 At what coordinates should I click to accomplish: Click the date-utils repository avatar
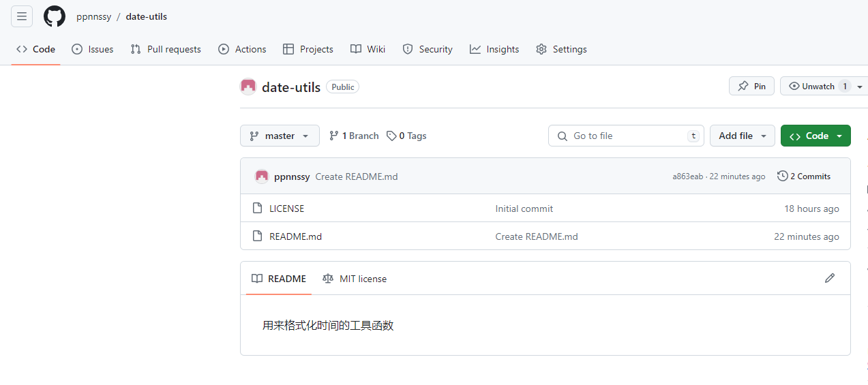(248, 87)
